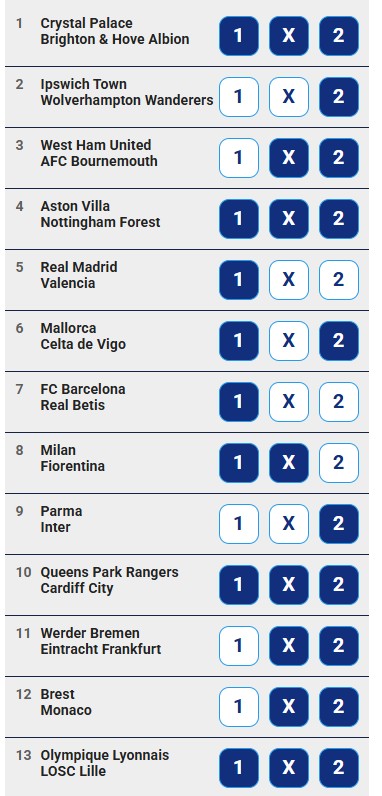The height and width of the screenshot is (796, 382).
Task: Select X for Mallorca vs Celta de Vigo
Action: click(x=289, y=341)
